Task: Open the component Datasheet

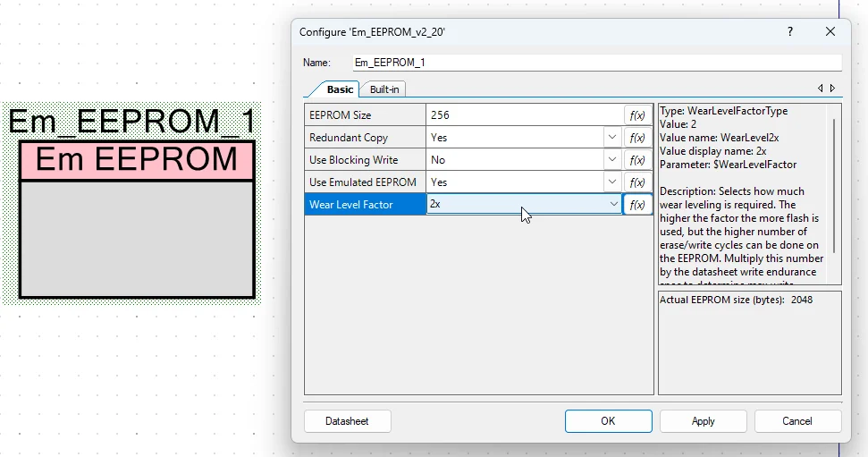Action: [x=347, y=421]
